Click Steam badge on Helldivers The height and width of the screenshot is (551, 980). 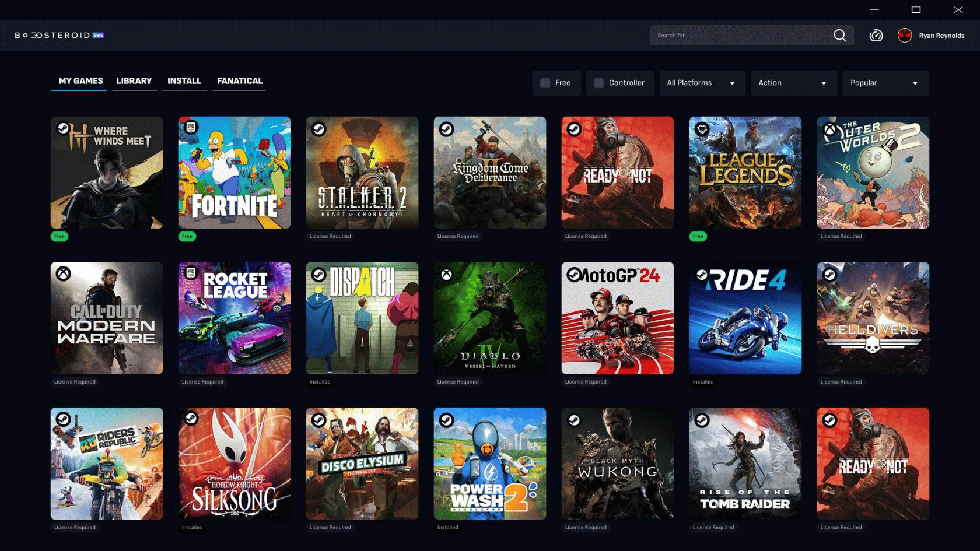click(829, 274)
